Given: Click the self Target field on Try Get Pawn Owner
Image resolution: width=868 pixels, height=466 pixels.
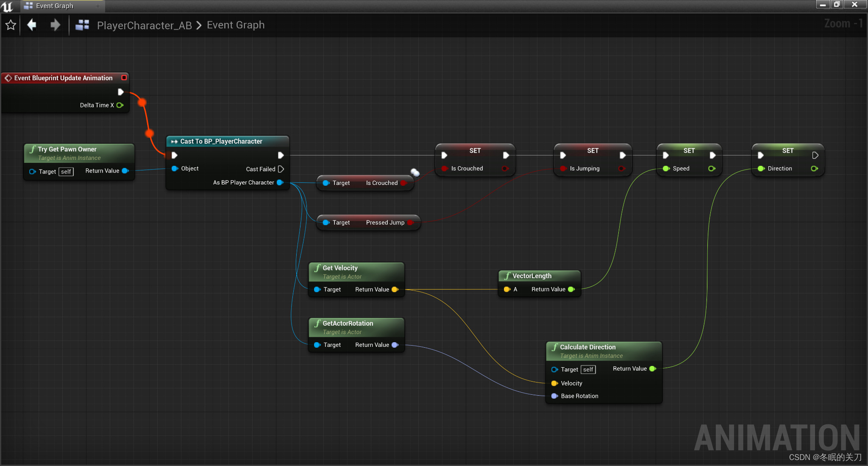Looking at the screenshot, I should coord(66,172).
